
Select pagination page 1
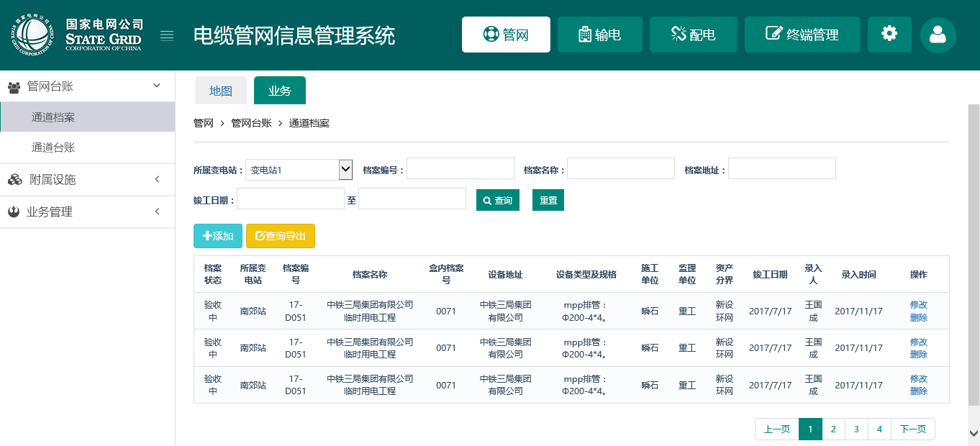click(x=810, y=429)
